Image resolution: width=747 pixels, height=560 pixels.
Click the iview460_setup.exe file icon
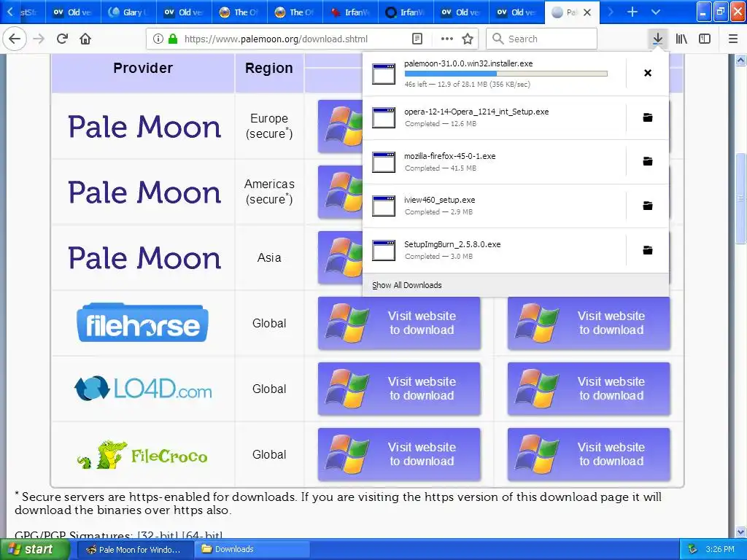pyautogui.click(x=384, y=206)
